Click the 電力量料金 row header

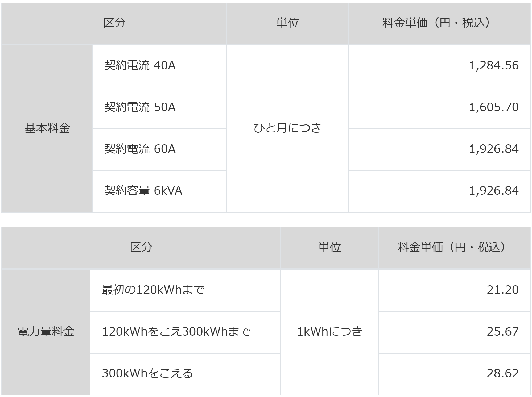[x=46, y=332]
